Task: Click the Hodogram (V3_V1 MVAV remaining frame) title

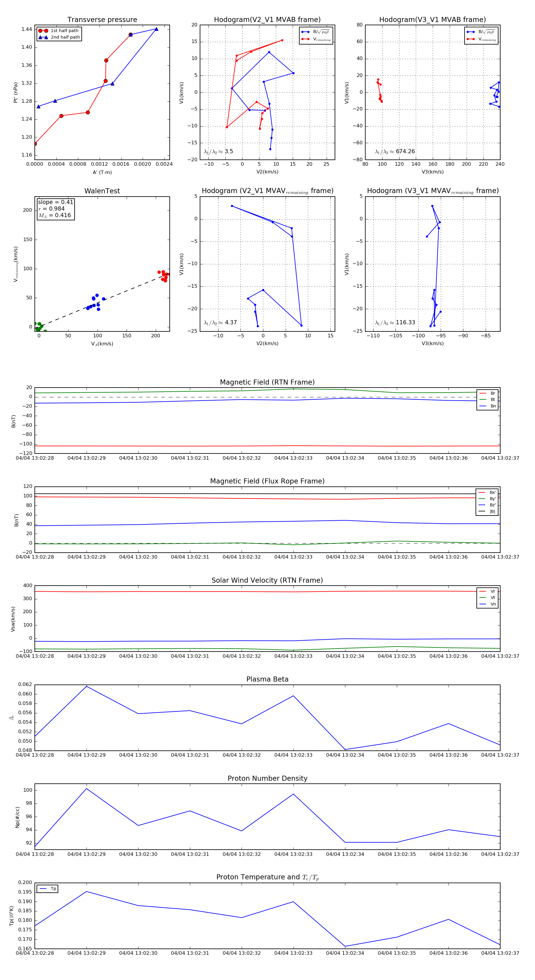Action: click(x=432, y=191)
